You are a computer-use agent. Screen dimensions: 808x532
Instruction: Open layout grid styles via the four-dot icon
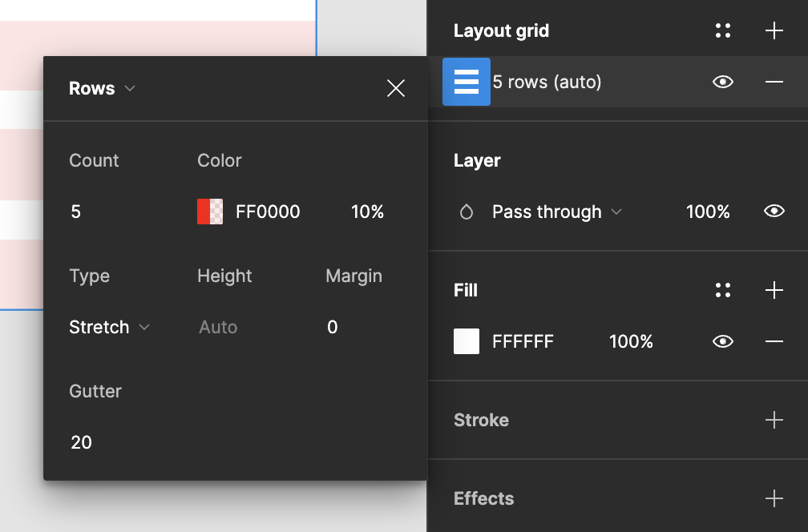[722, 30]
